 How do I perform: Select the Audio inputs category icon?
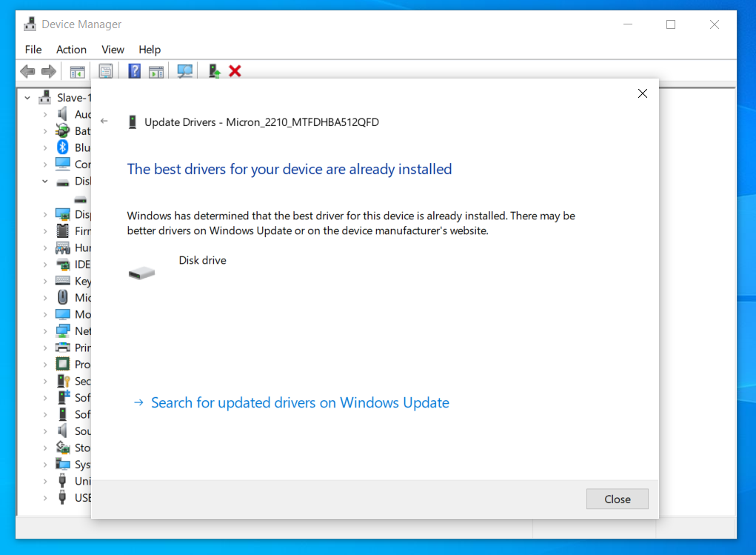(63, 114)
